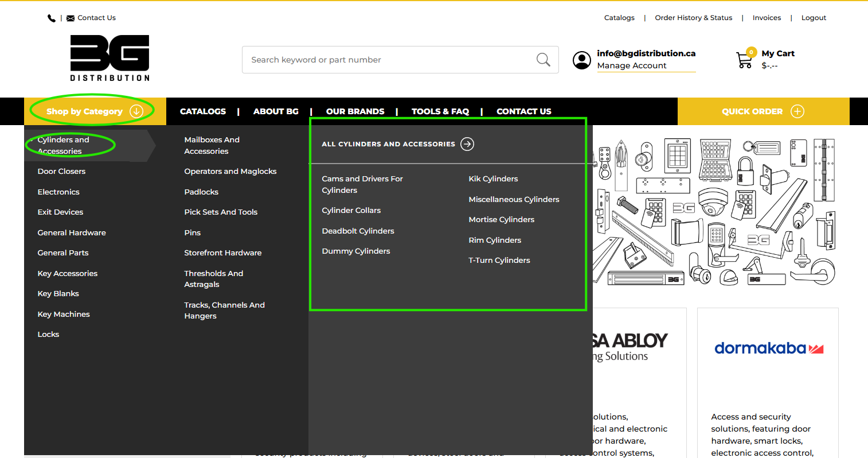Viewport: 868px width, 458px height.
Task: Select Exit Devices category
Action: (x=60, y=212)
